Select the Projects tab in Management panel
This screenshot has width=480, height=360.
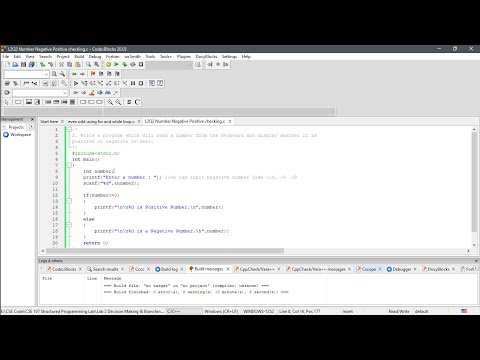(x=16, y=127)
